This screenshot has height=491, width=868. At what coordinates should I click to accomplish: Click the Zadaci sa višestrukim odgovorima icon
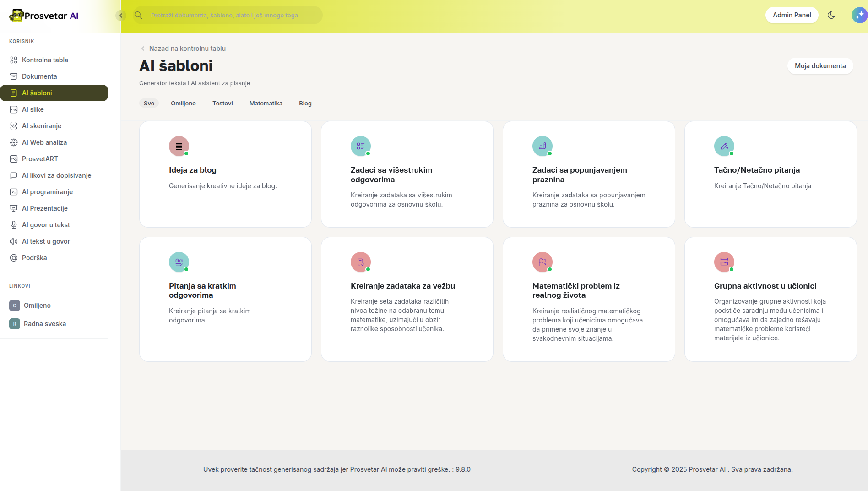click(x=360, y=146)
